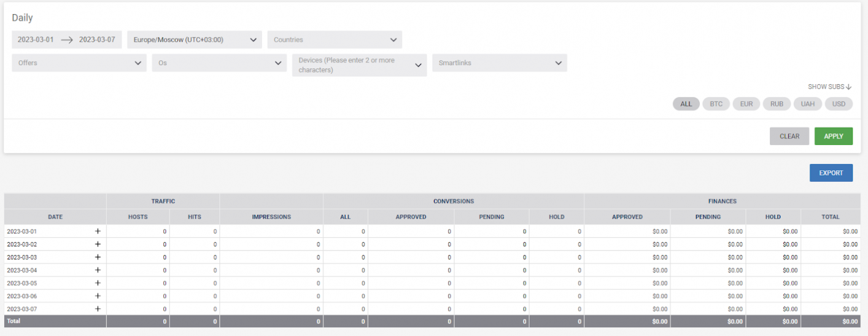
Task: Expand the 2023-03-03 row plus icon
Action: click(97, 257)
